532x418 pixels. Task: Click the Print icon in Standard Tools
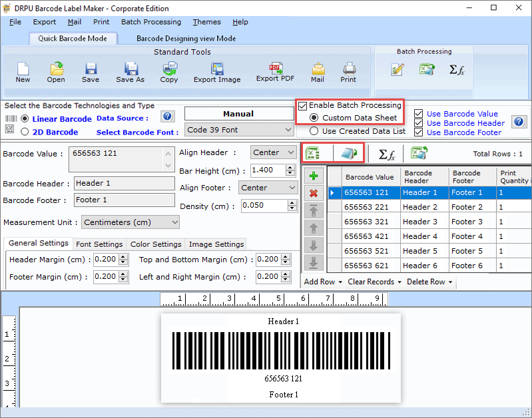[349, 69]
